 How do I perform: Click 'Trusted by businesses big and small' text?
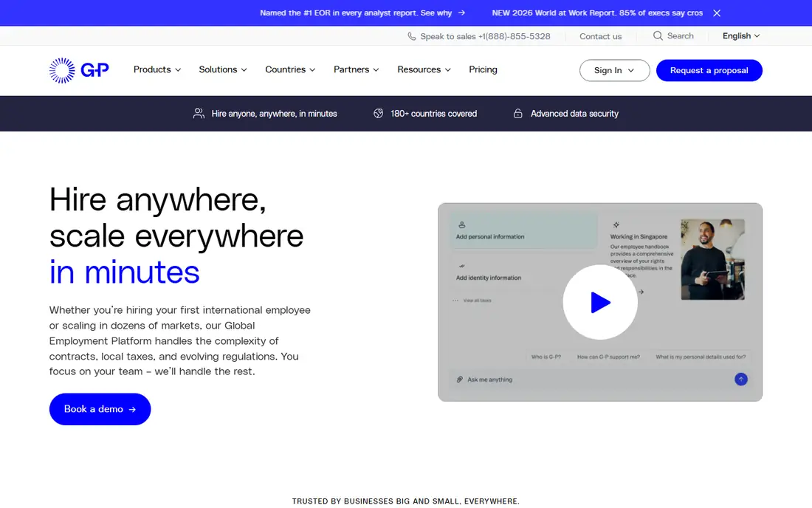pos(405,501)
